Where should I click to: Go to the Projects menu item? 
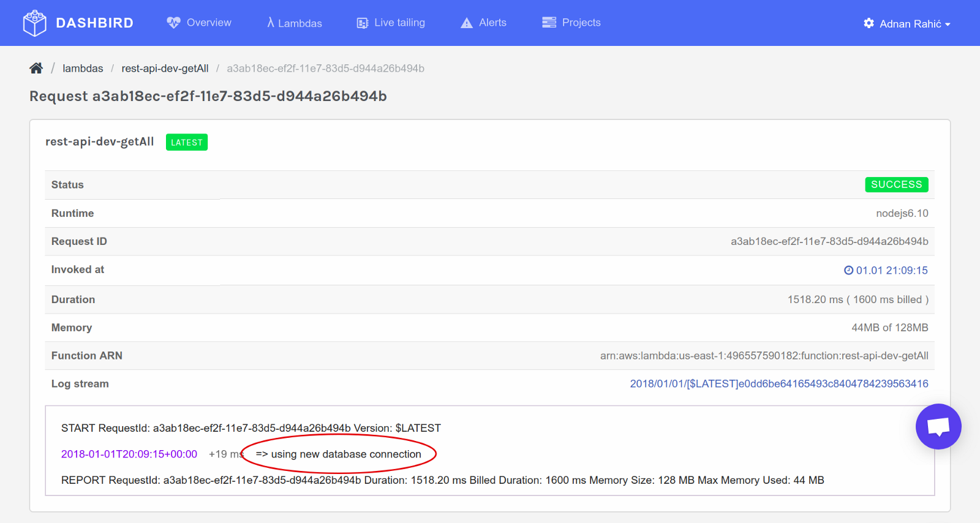coord(581,23)
